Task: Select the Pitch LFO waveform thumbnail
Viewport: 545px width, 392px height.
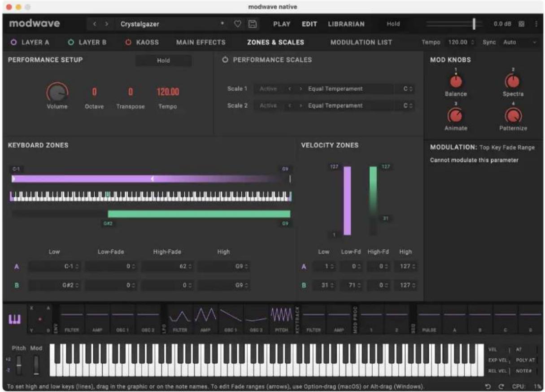Action: click(281, 319)
